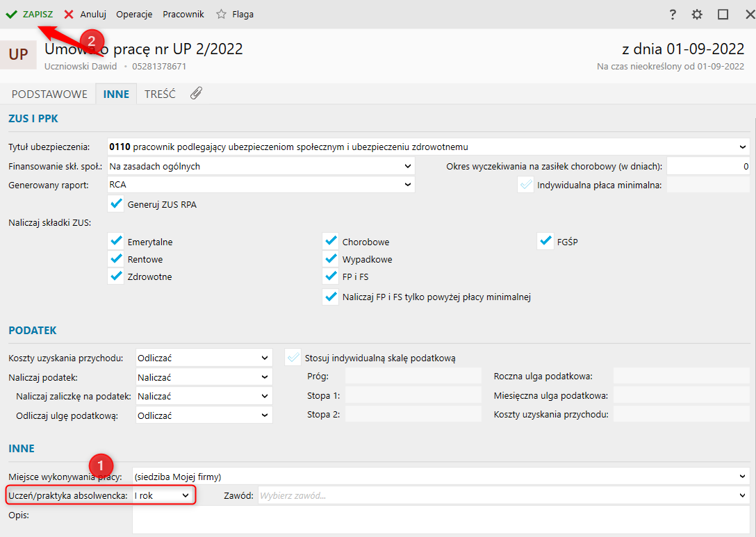The image size is (756, 537).
Task: Click the Stopa 1 field
Action: [x=413, y=395]
